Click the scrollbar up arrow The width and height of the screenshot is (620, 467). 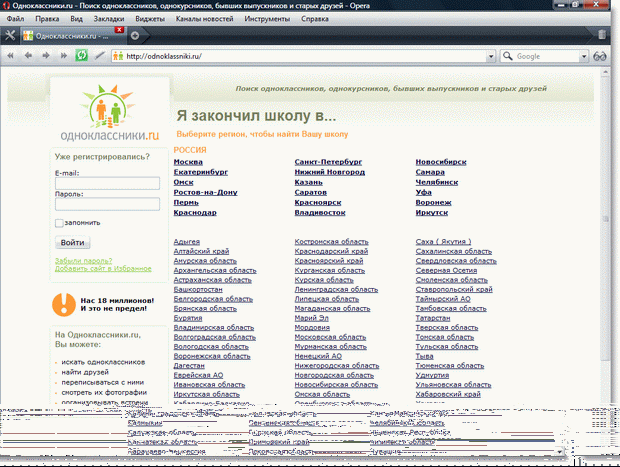(605, 72)
